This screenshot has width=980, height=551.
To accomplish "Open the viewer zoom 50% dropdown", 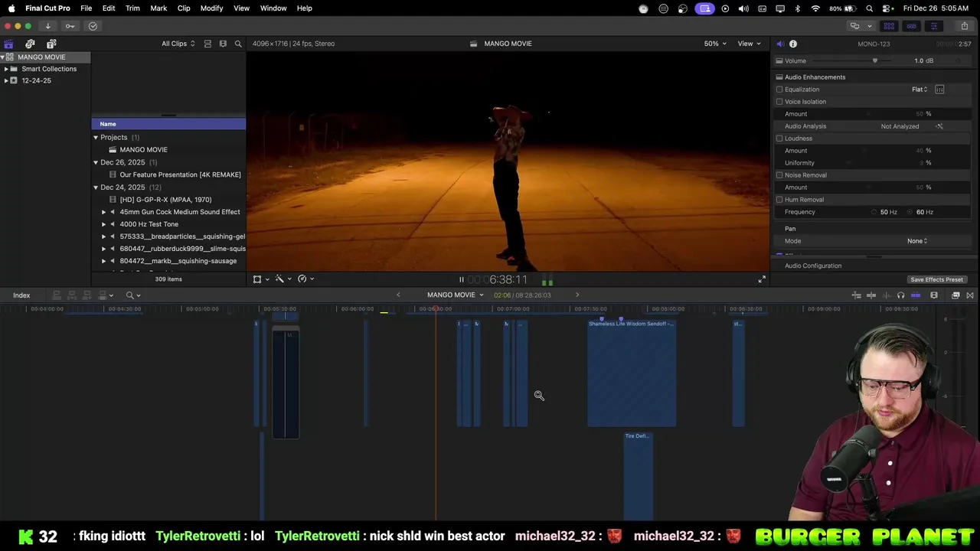I will 715,44.
